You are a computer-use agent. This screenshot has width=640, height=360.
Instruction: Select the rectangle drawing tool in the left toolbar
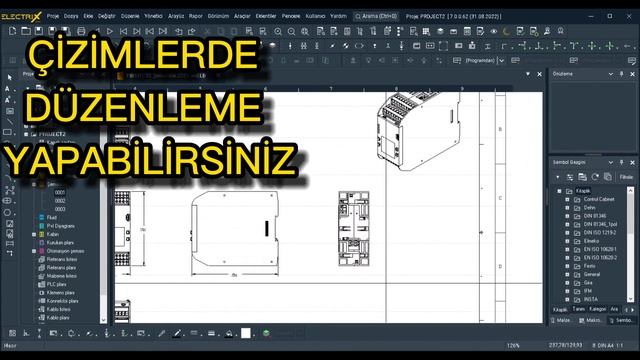(7, 133)
